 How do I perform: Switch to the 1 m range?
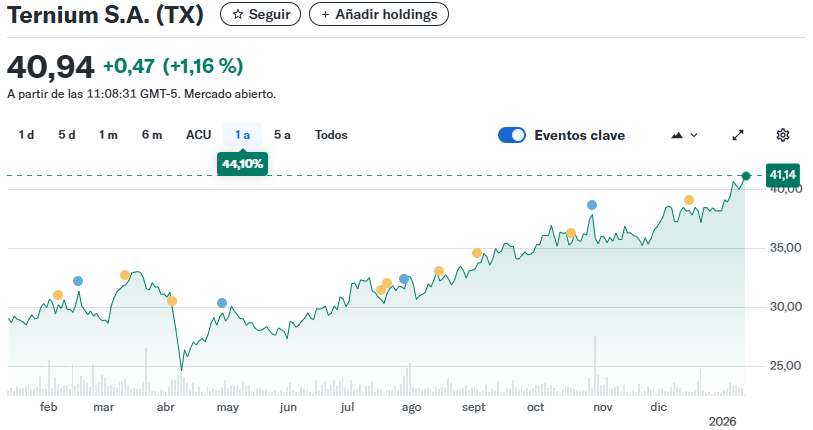tap(108, 135)
